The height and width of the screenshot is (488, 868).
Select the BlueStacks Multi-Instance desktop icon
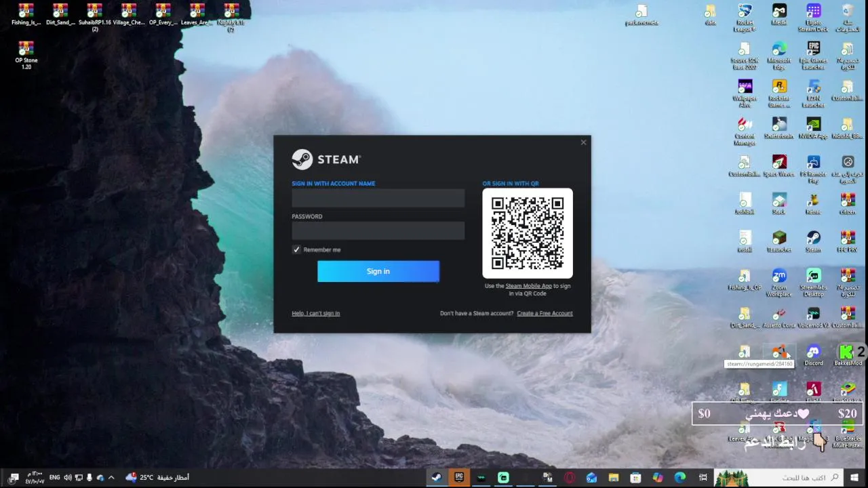(848, 434)
